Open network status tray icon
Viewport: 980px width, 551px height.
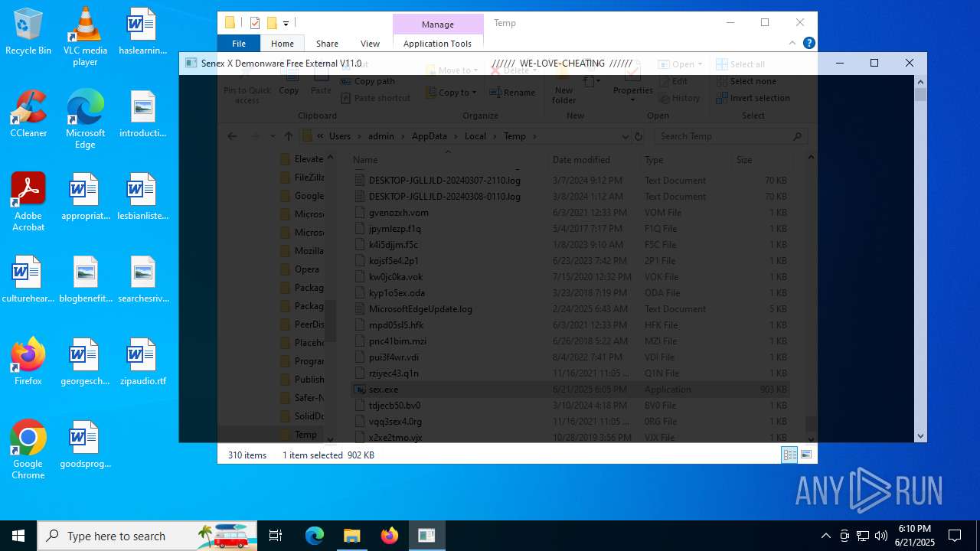pyautogui.click(x=863, y=536)
